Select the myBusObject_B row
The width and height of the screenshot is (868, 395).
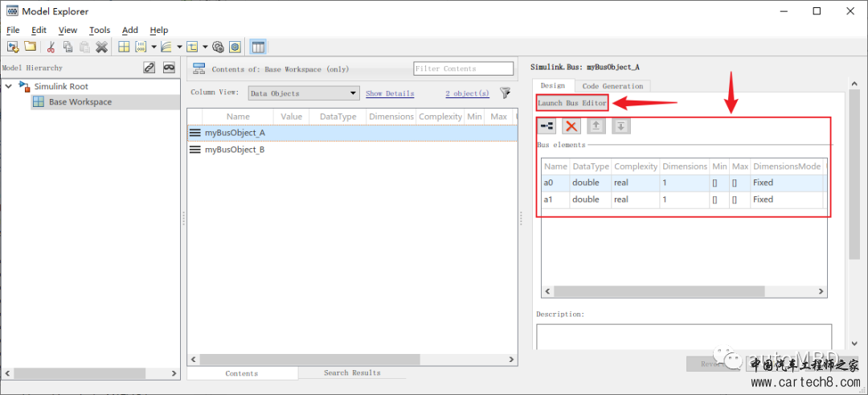pos(352,150)
